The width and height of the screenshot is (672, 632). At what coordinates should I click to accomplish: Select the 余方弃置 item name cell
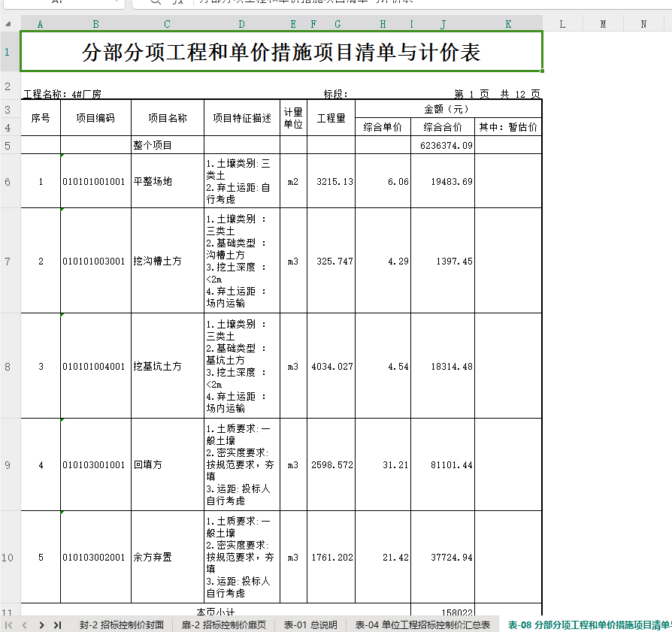[x=167, y=557]
